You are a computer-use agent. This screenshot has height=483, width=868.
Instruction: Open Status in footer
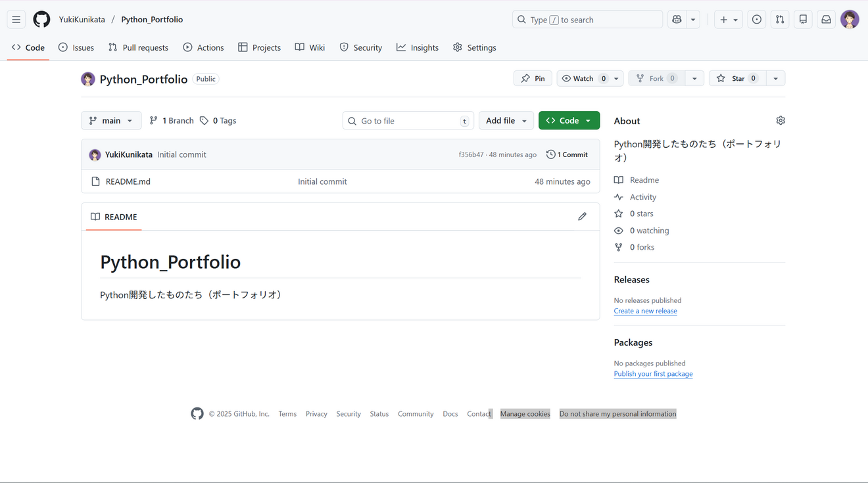379,414
